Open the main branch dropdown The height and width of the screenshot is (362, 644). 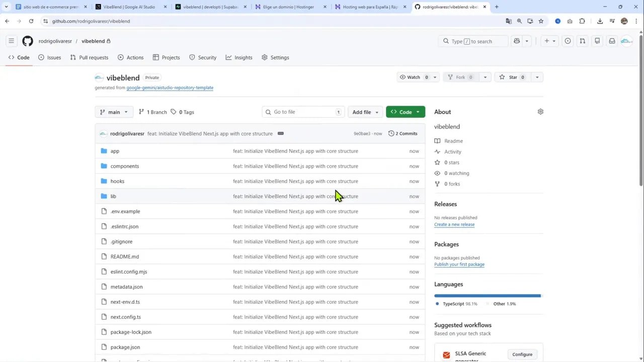(114, 112)
